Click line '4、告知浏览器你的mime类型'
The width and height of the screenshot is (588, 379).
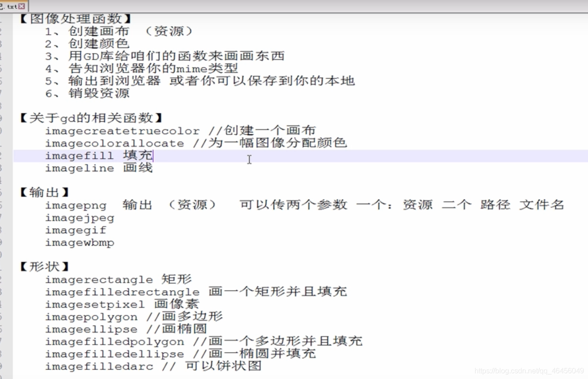(x=141, y=69)
